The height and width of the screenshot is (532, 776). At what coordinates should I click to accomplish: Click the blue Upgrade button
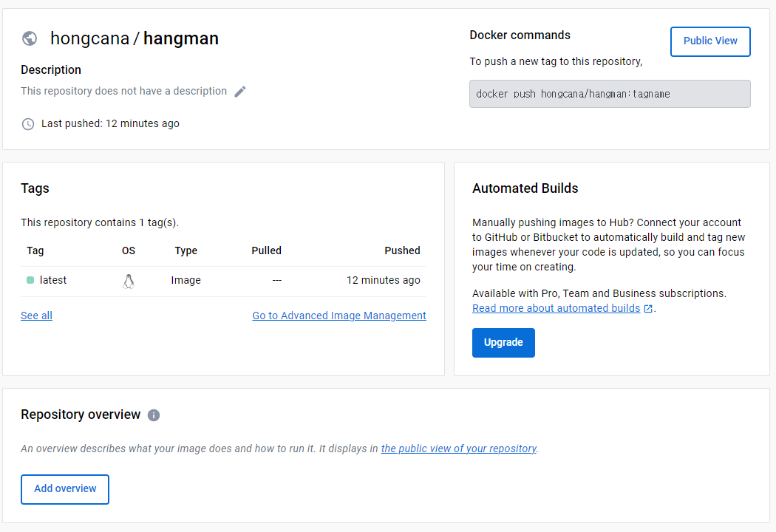coord(503,342)
